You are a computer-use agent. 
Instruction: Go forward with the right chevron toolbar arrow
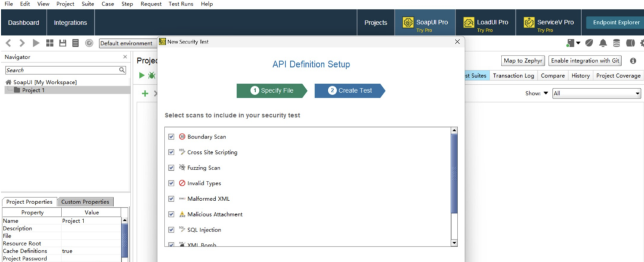(22, 43)
